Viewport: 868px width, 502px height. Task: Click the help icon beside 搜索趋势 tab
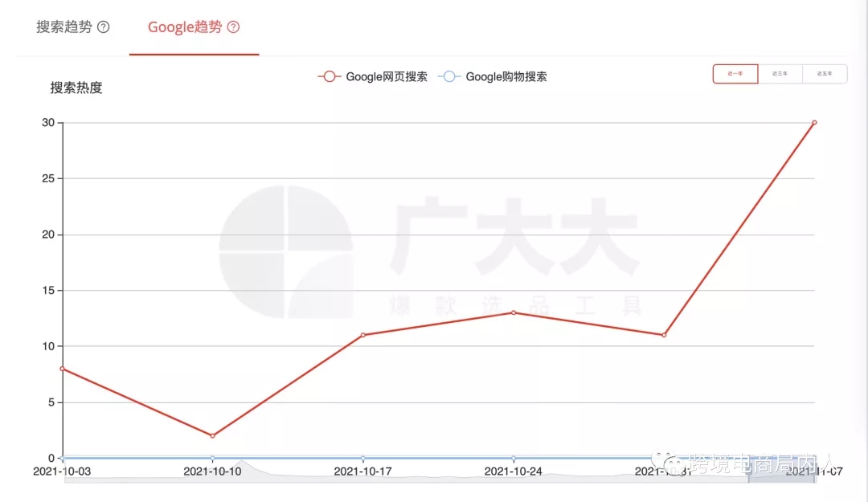click(x=103, y=27)
